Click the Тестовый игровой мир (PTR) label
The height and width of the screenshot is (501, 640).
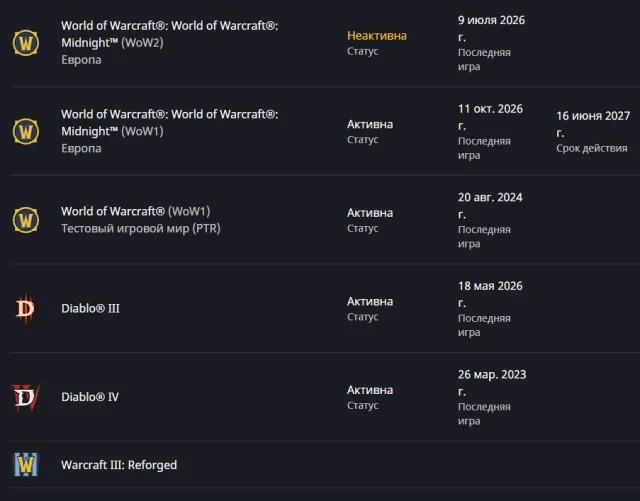[x=141, y=228]
